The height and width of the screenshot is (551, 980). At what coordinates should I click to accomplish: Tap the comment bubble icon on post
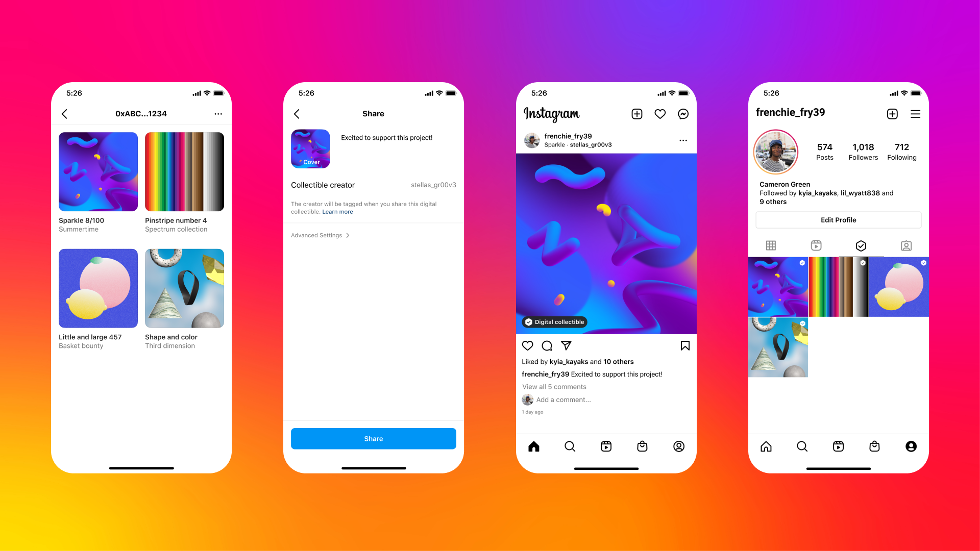(x=547, y=345)
